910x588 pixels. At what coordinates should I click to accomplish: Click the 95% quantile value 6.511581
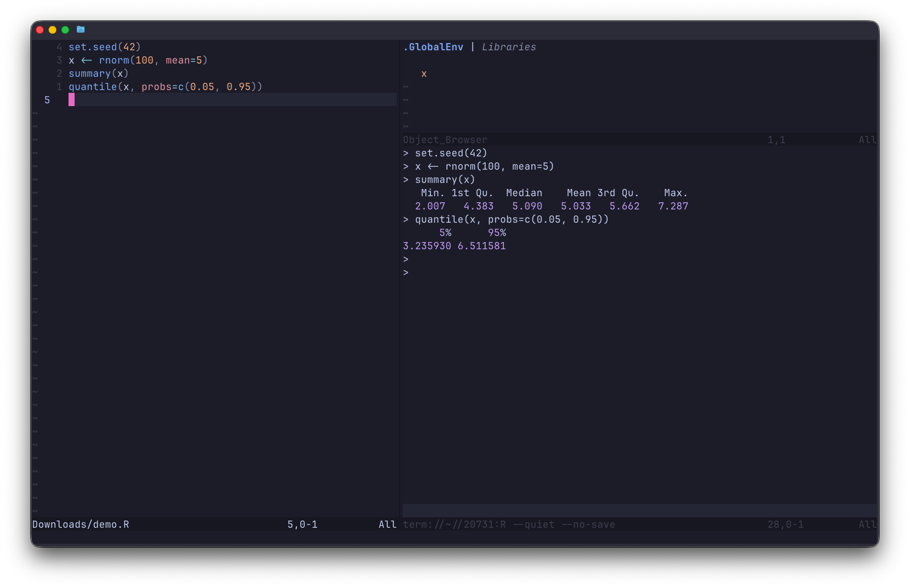click(x=482, y=246)
